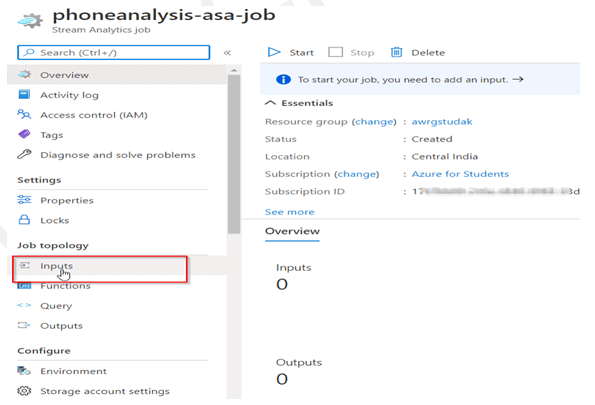Click the Search (Ctrl+/) field
The image size is (595, 405).
(113, 52)
